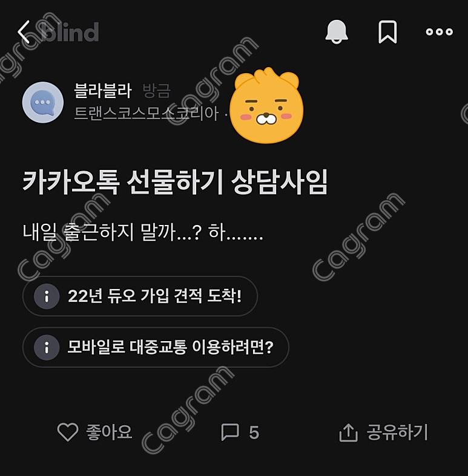View 트랜스코스모스코리아 company info
Viewport: 468px width, 476px height.
point(146,114)
